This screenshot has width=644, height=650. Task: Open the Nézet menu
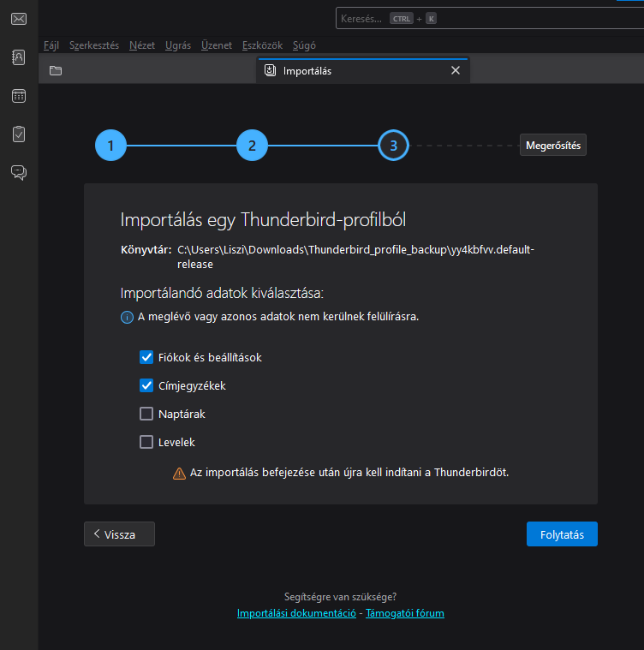coord(142,45)
